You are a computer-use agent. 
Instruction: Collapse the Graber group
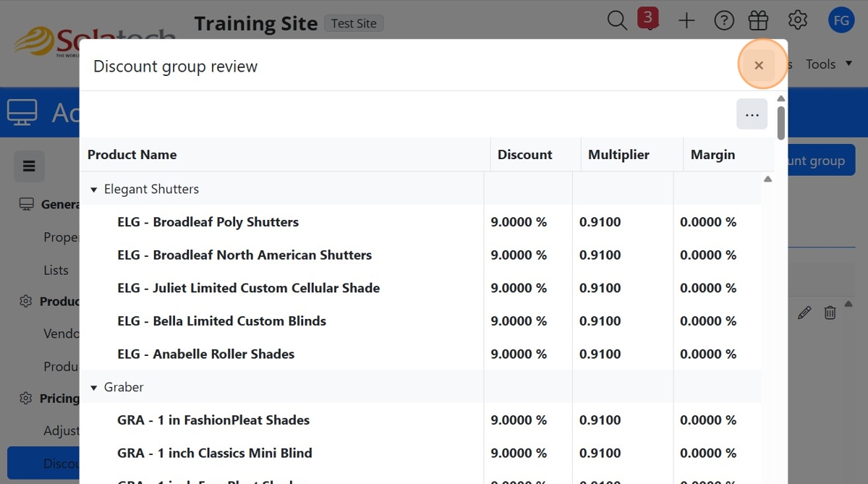coord(93,388)
